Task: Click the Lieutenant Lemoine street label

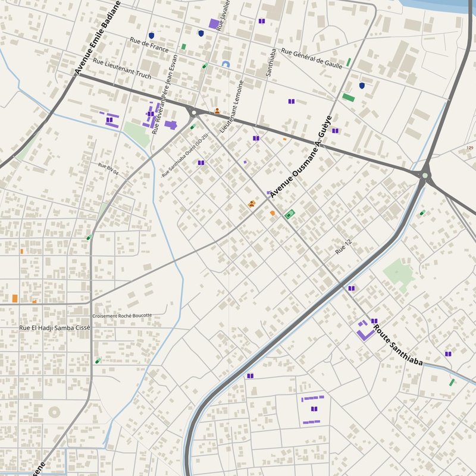Action: pos(231,107)
